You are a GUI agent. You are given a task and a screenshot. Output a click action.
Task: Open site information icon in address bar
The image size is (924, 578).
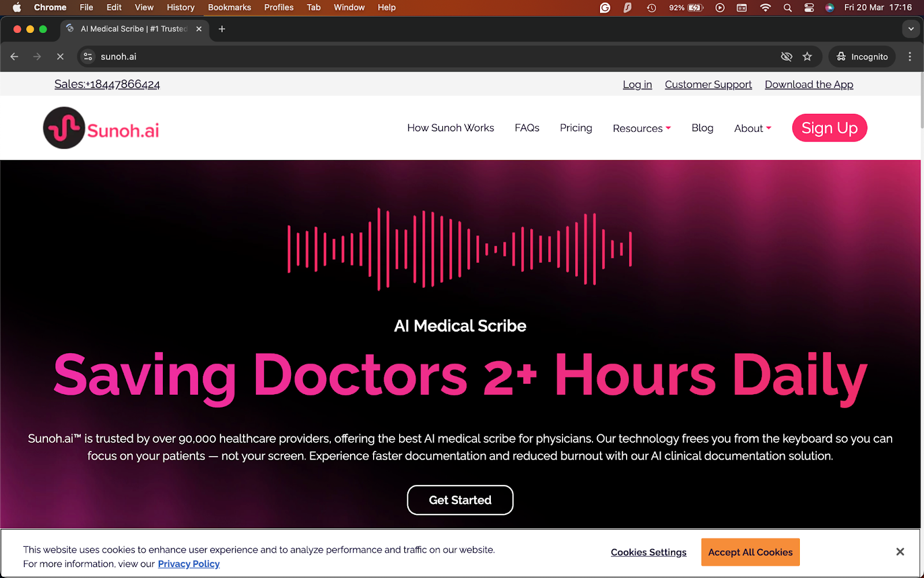point(88,57)
